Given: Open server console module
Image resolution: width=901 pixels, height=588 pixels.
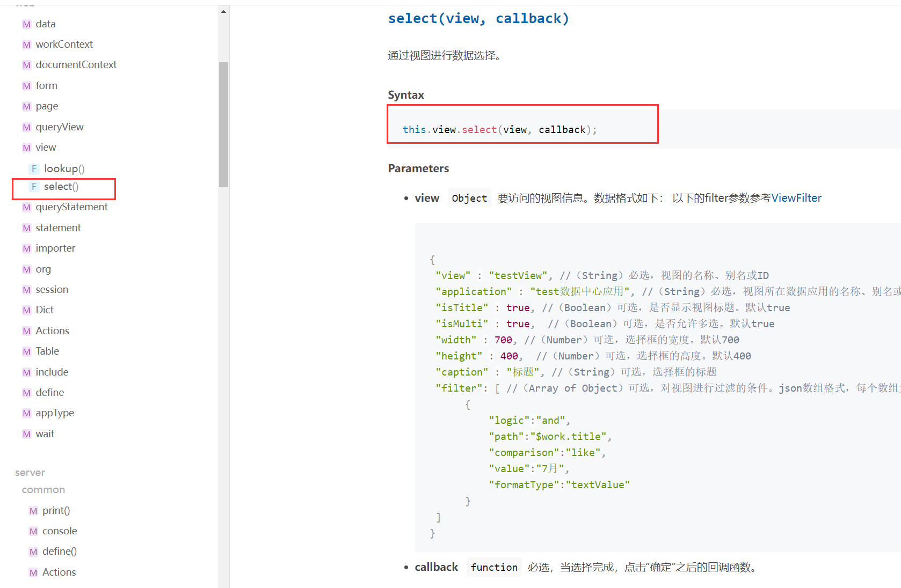Looking at the screenshot, I should tap(60, 531).
